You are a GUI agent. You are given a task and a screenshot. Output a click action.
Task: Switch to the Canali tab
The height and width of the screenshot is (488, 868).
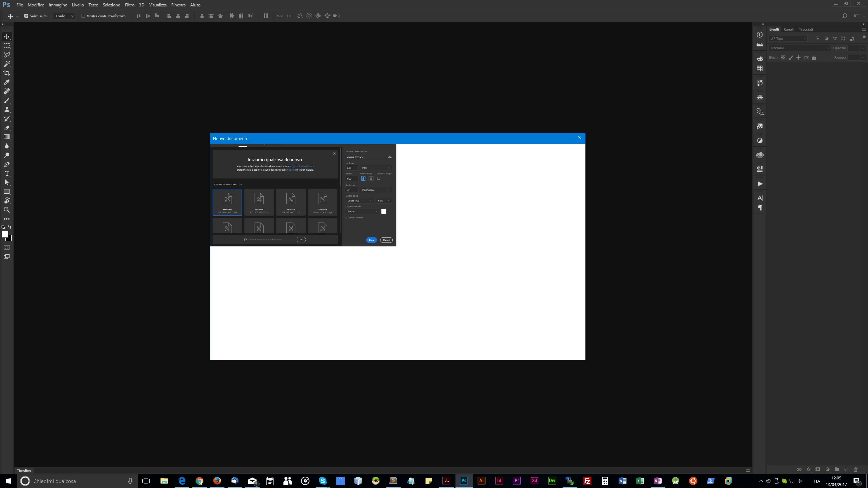click(788, 29)
